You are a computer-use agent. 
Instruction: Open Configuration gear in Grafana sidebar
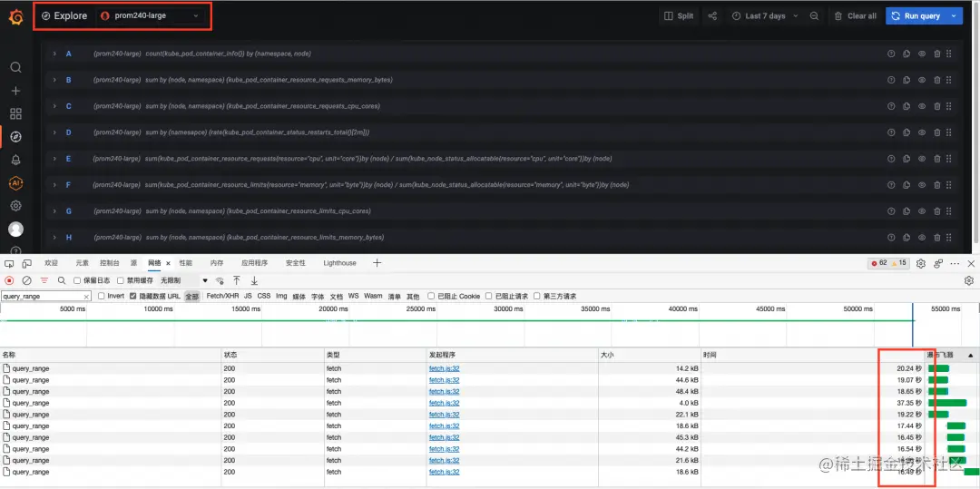(x=16, y=205)
